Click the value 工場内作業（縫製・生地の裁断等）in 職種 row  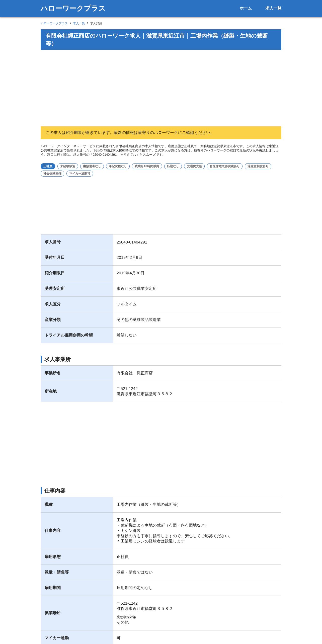point(149,505)
